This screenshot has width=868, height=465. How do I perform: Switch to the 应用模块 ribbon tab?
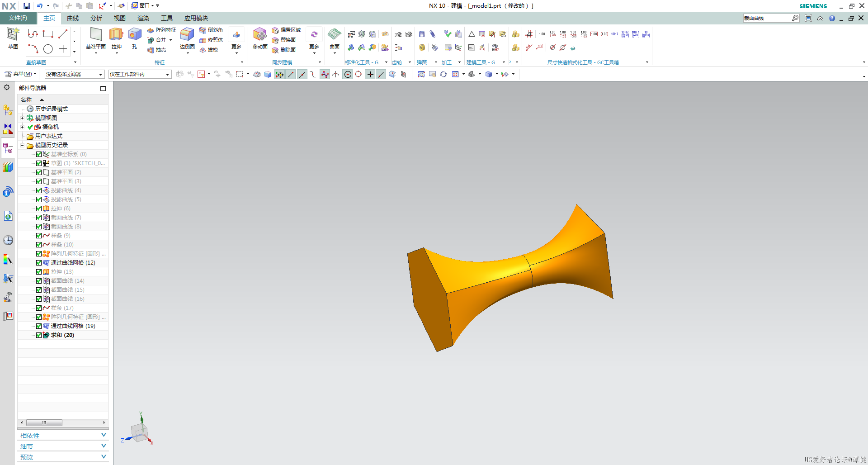pos(196,18)
